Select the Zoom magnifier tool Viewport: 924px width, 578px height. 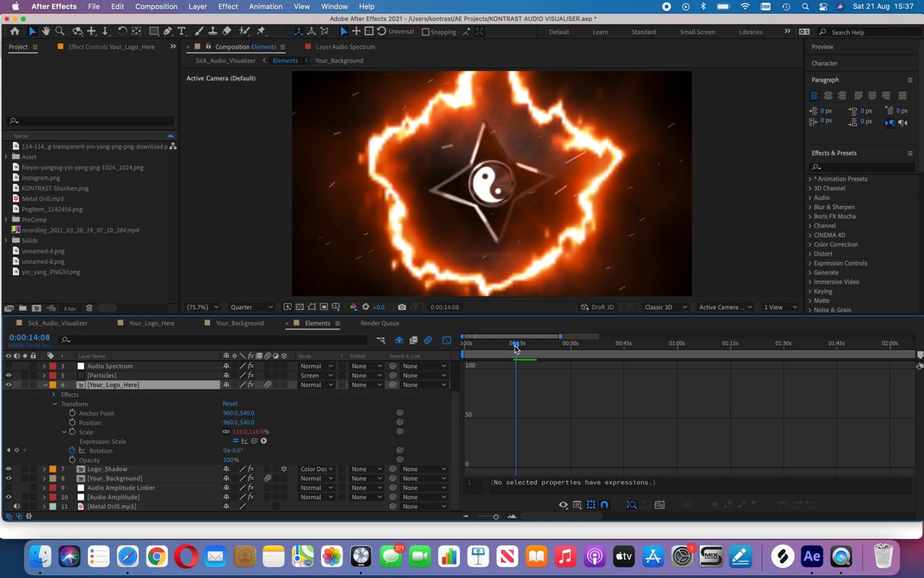click(60, 32)
